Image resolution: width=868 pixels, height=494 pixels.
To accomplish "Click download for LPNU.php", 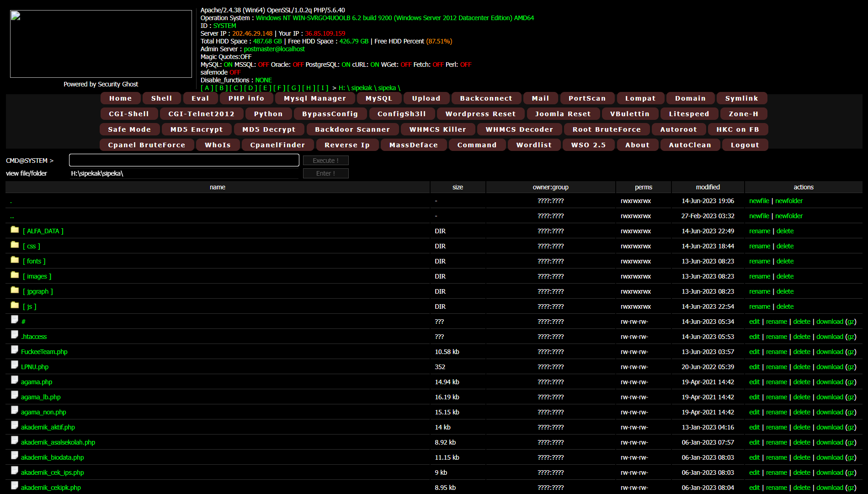I will tap(830, 367).
